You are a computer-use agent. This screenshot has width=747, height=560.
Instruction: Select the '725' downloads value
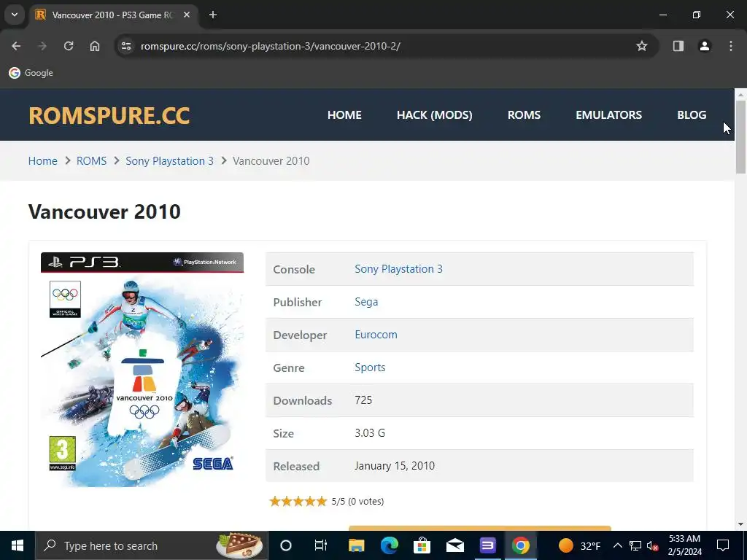pos(363,400)
